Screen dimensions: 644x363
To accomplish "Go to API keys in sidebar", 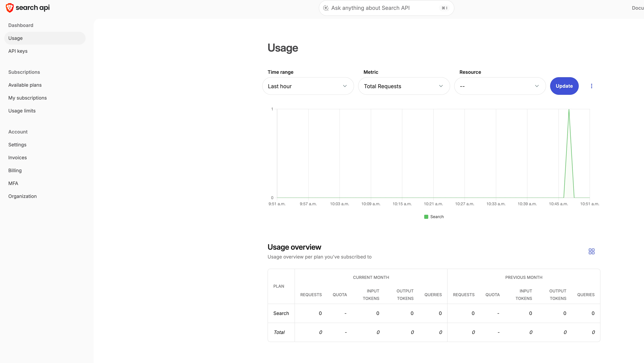I will pyautogui.click(x=18, y=51).
